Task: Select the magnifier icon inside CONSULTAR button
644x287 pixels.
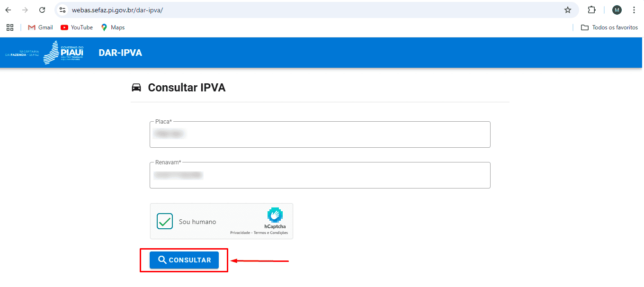Action: click(162, 260)
